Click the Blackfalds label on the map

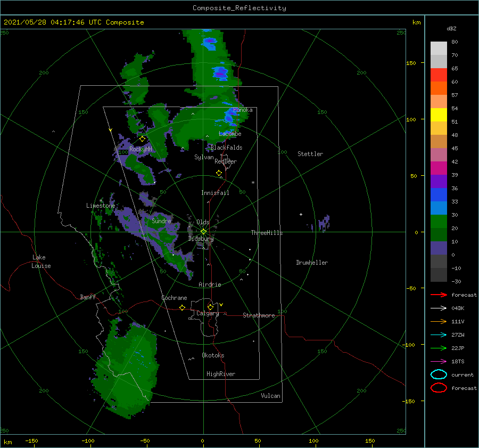tap(226, 148)
